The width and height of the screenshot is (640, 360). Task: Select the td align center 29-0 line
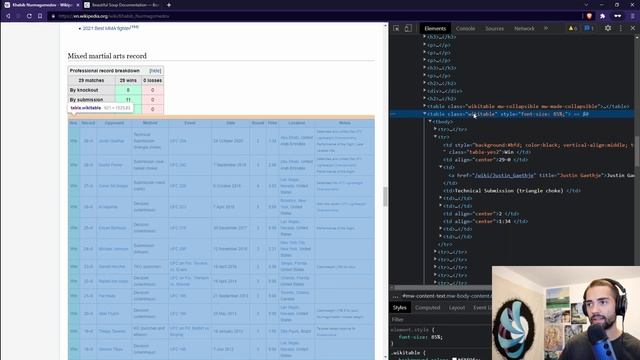point(485,160)
